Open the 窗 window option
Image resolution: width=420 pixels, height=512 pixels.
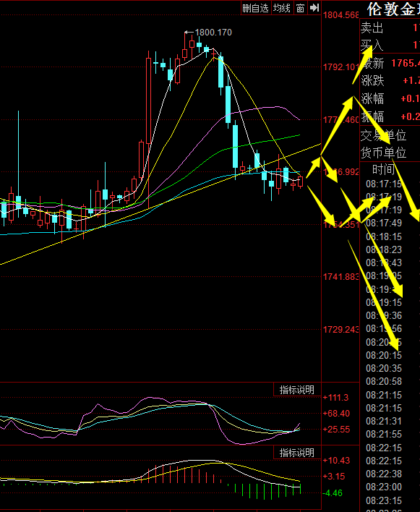300,8
